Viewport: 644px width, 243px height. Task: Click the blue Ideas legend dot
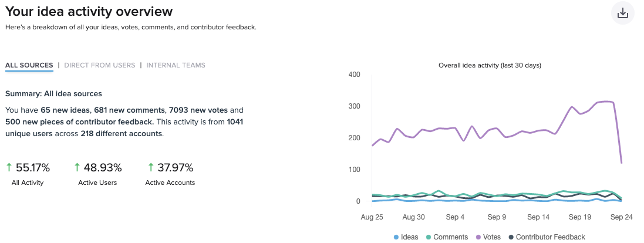(x=396, y=237)
